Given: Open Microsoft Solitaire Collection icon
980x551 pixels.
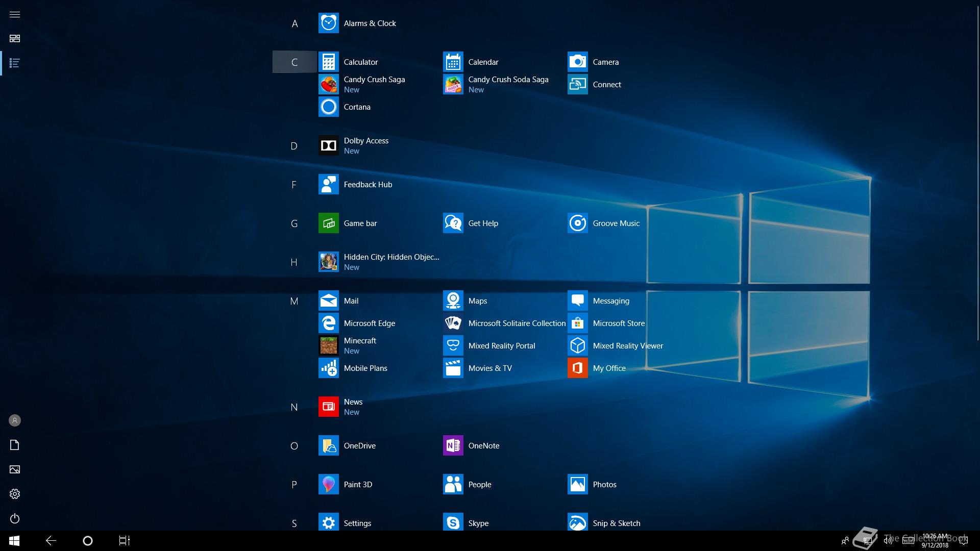Looking at the screenshot, I should [453, 323].
